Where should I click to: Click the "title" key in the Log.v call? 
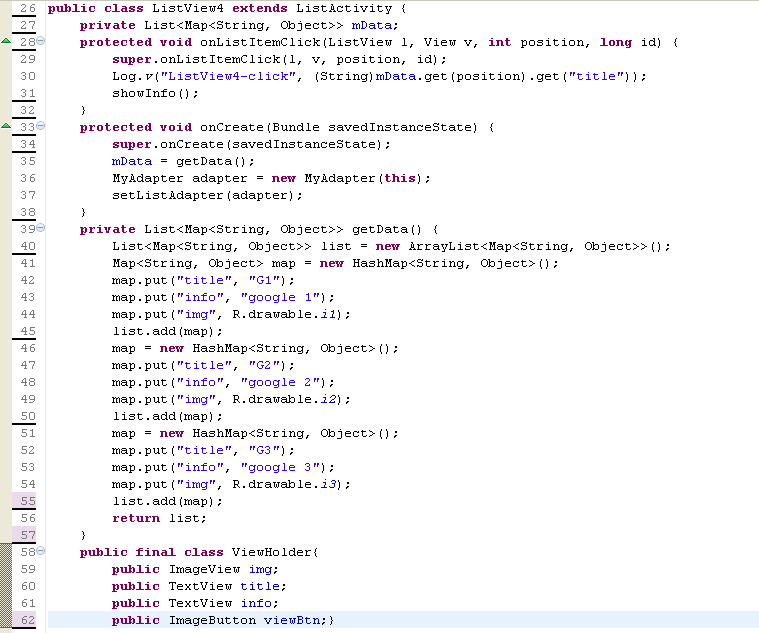[596, 76]
